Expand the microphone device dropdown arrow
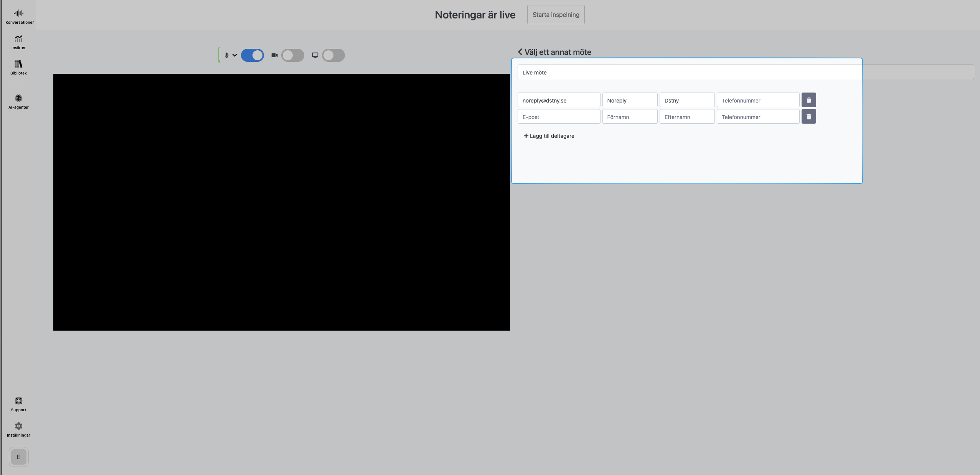 (234, 55)
